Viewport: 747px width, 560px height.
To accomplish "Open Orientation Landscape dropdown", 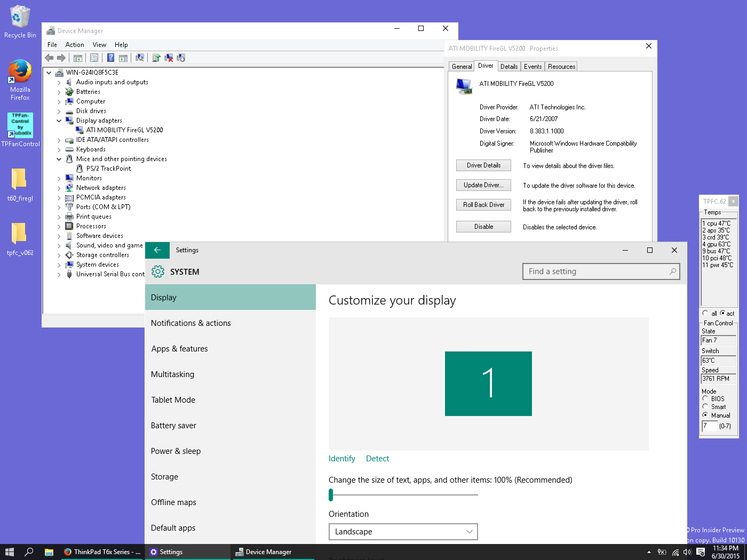I will pos(403,532).
